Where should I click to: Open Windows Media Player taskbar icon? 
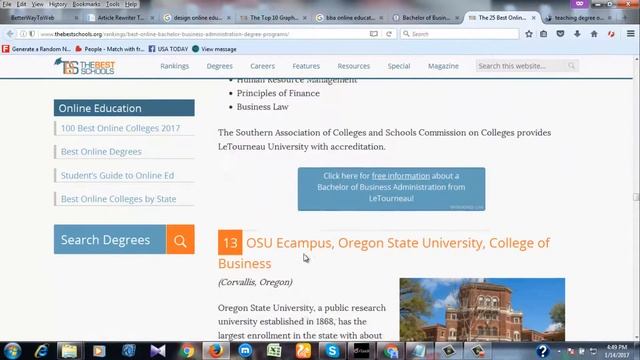point(99,351)
